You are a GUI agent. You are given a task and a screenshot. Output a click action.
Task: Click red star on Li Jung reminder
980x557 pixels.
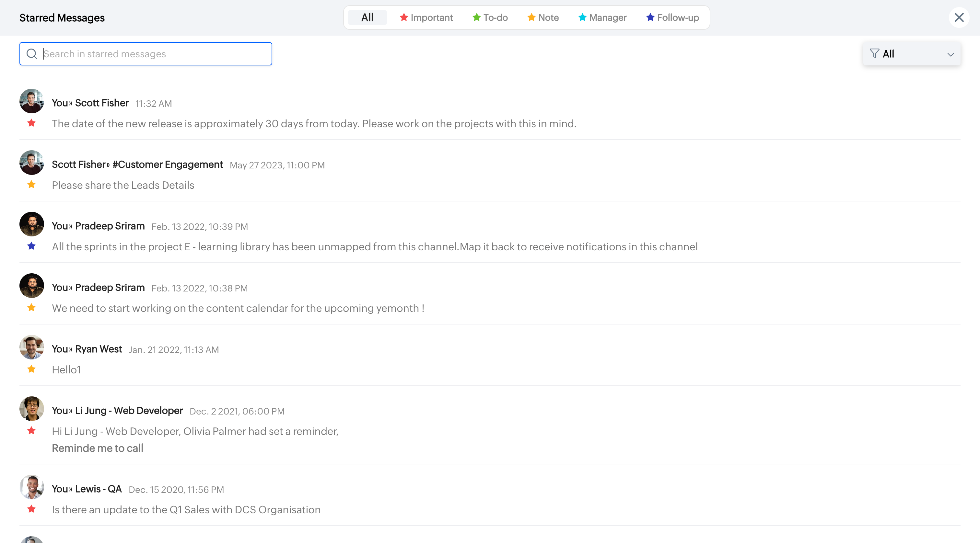tap(31, 431)
